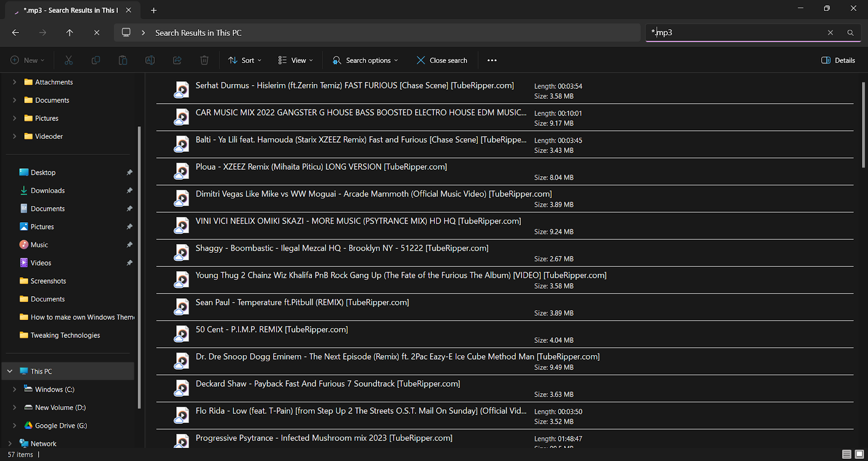Viewport: 868px width, 461px height.
Task: Click mp3 file icon for 50 Cent P.I.M.P.
Action: tap(181, 334)
